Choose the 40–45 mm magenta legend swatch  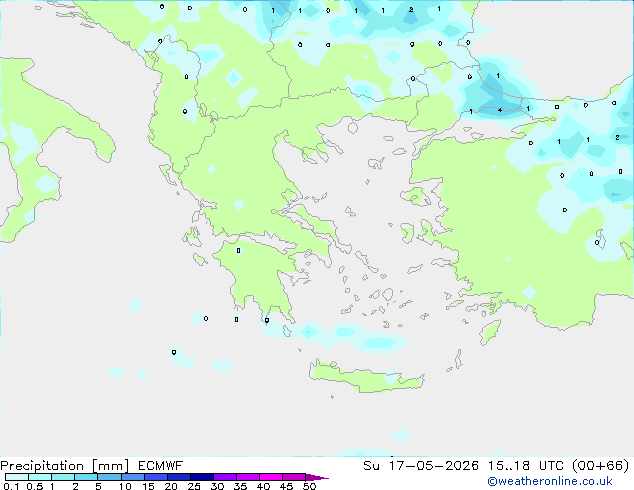[271, 477]
